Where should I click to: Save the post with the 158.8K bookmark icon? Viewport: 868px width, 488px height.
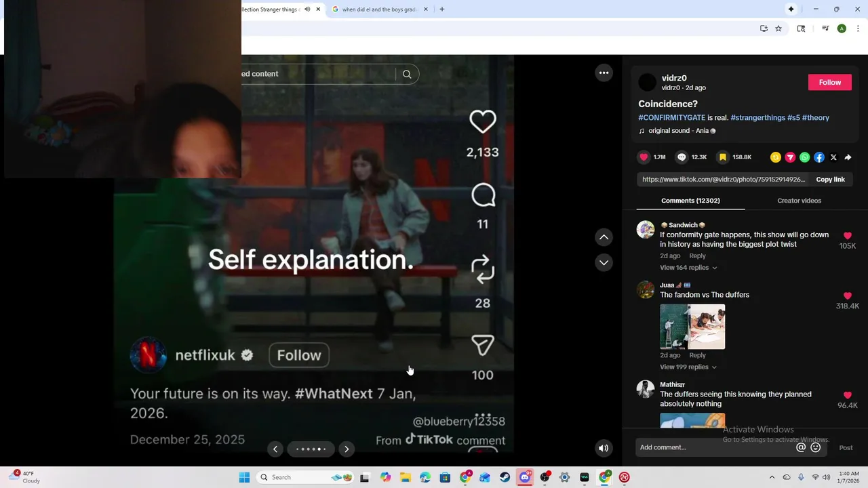pyautogui.click(x=723, y=157)
